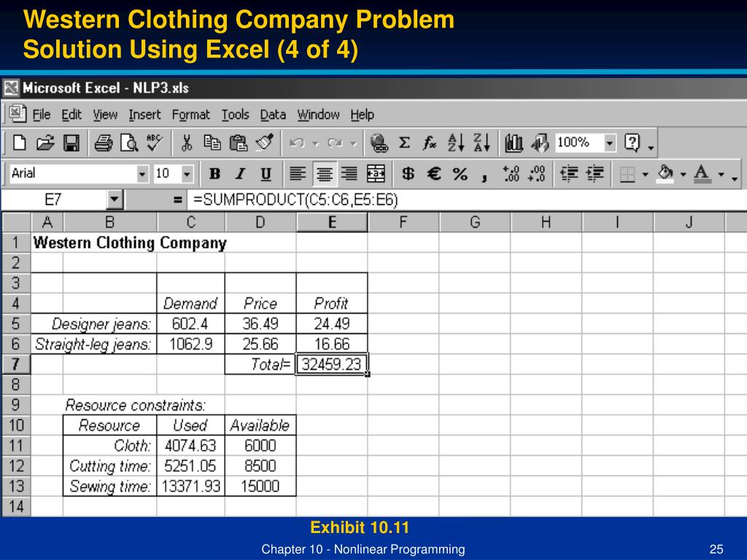Save the workbook with floppy icon
The width and height of the screenshot is (747, 560).
click(71, 142)
